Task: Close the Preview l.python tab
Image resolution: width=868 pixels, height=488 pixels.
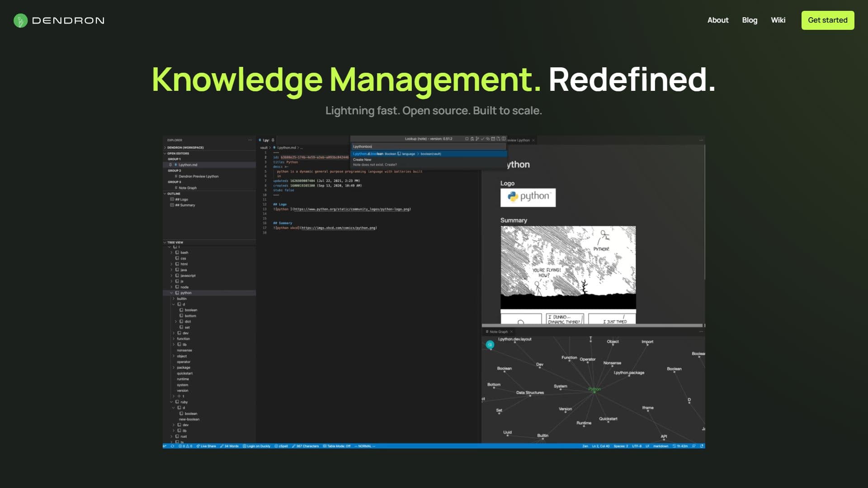Action: [533, 141]
